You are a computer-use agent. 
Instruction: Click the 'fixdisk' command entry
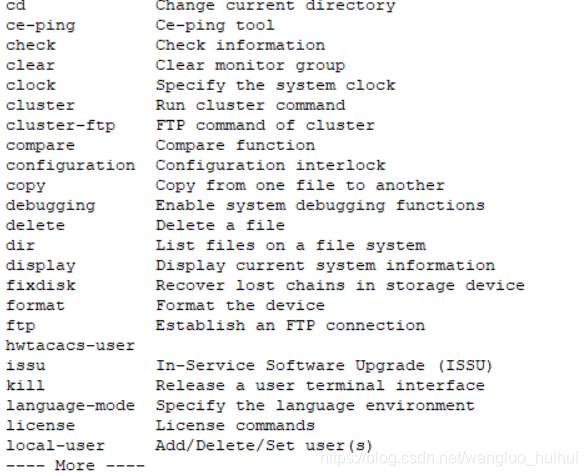coord(40,286)
